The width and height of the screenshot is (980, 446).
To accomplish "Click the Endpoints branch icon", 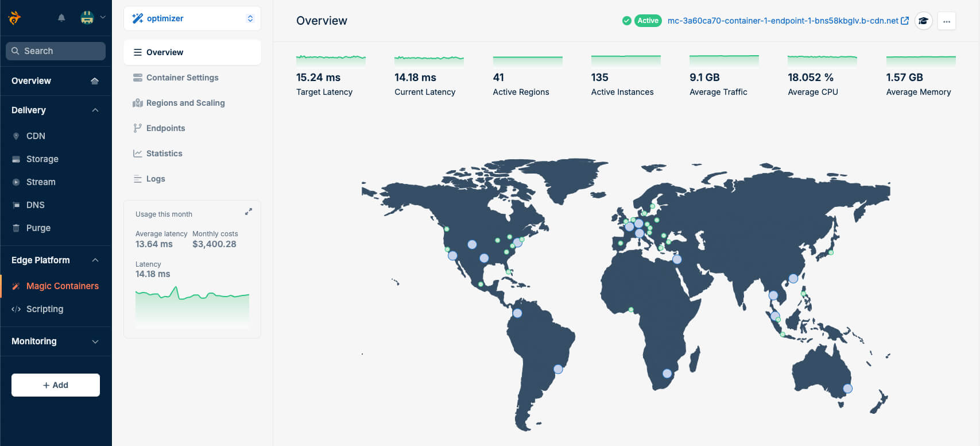I will point(138,128).
